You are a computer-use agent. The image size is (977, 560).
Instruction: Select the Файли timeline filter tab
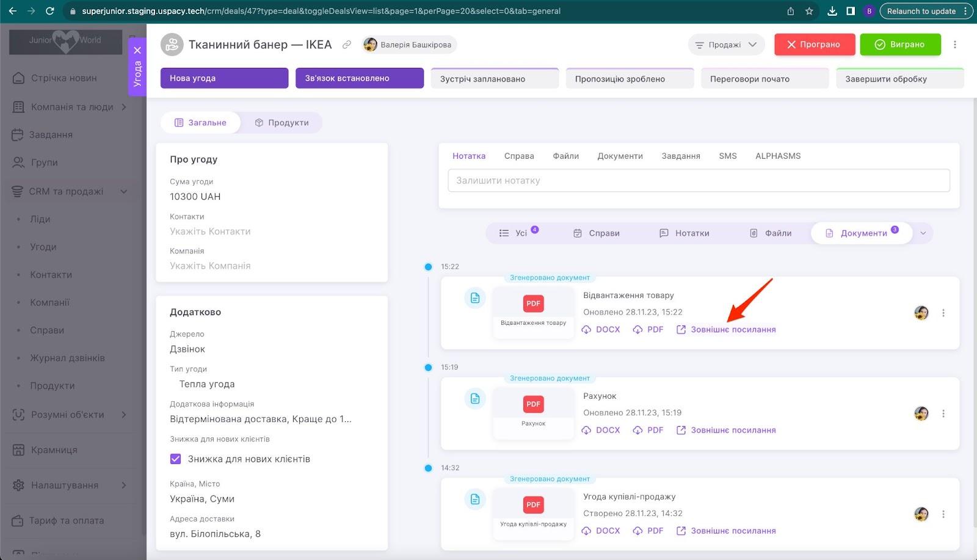(x=770, y=233)
